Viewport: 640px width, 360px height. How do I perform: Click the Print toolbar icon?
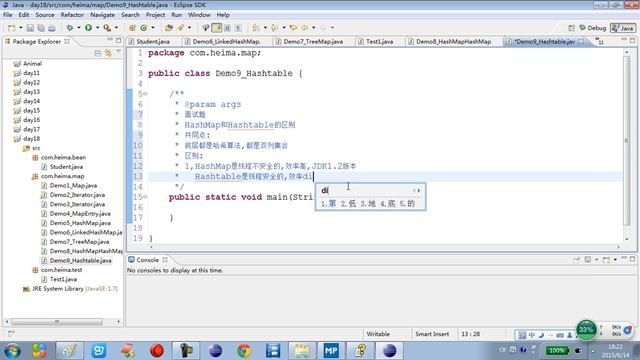tap(52, 28)
